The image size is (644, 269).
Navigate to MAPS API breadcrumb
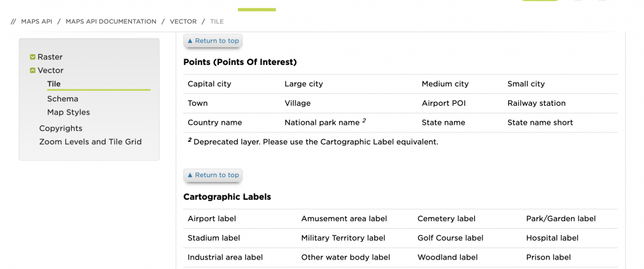point(35,21)
